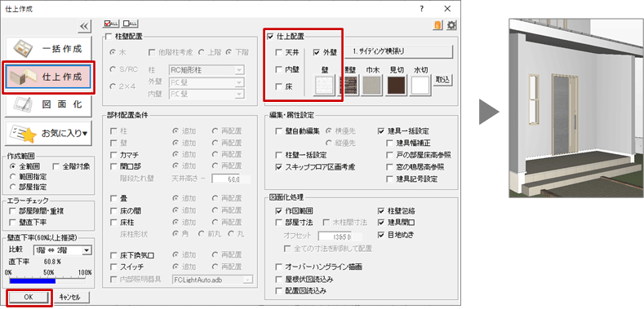Uncheck スキップフロア区画考慮
This screenshot has height=309, width=644.
[x=279, y=167]
